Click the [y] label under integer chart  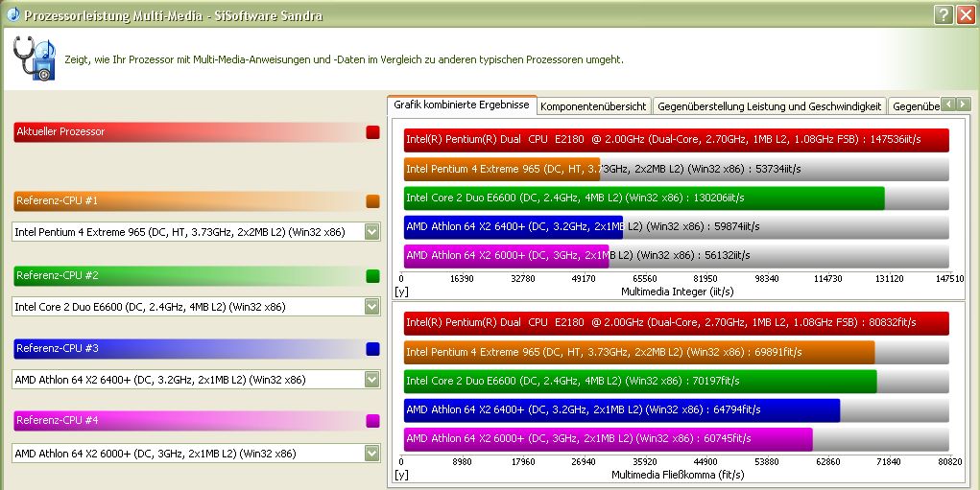pyautogui.click(x=401, y=292)
